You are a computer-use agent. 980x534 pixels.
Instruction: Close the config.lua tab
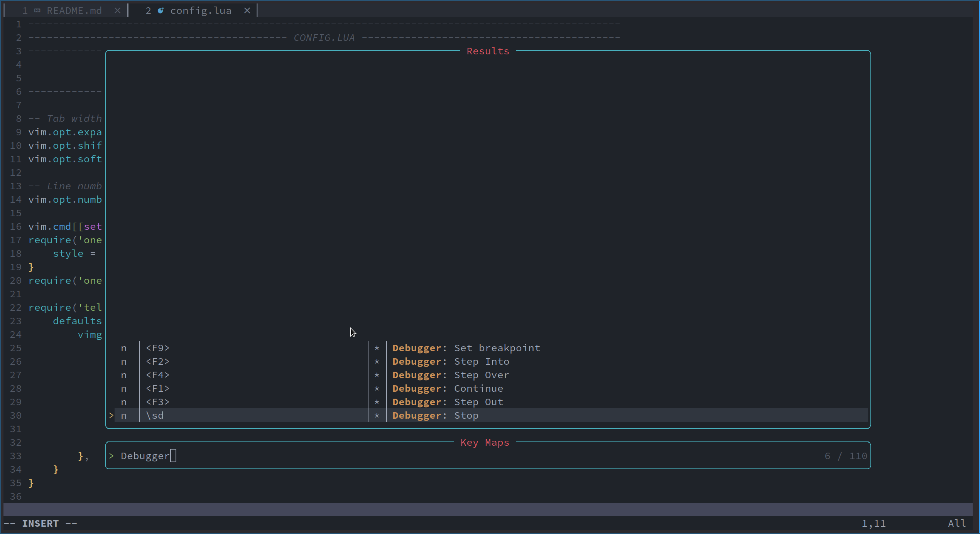click(247, 10)
